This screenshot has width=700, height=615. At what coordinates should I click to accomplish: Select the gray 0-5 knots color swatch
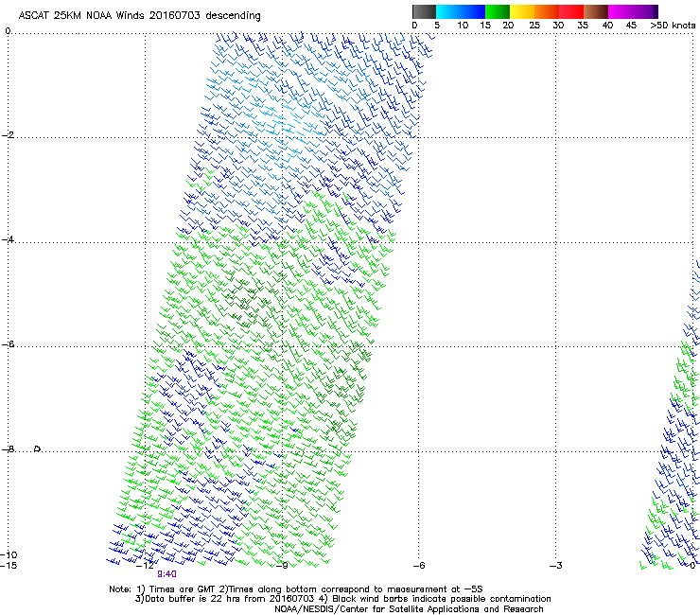pos(424,11)
